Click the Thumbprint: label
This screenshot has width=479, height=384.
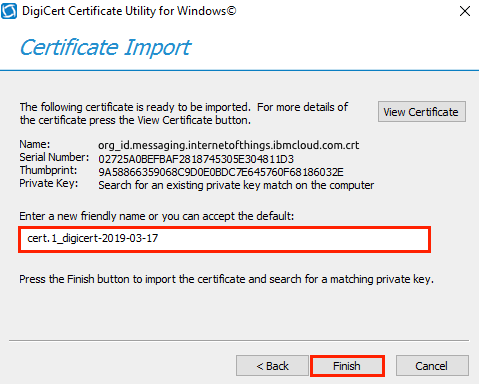pos(48,170)
